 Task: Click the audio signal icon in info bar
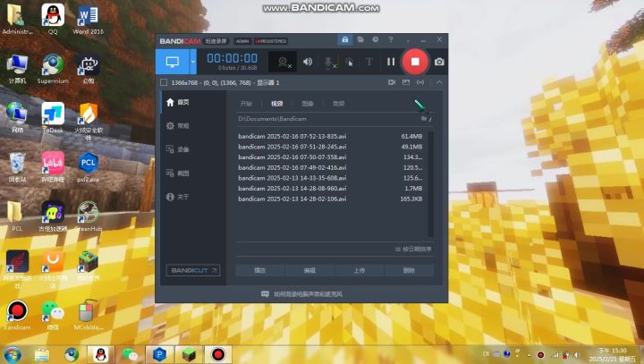coord(420,82)
